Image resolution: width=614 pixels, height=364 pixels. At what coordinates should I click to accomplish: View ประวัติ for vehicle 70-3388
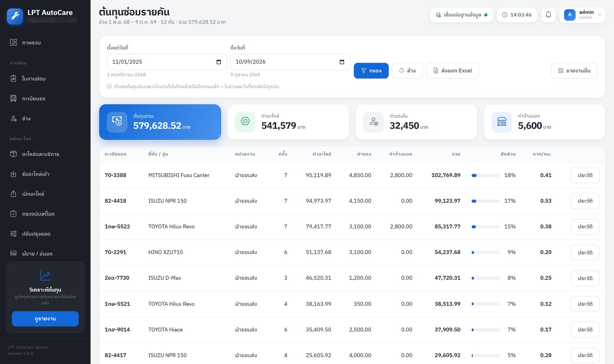(x=585, y=175)
